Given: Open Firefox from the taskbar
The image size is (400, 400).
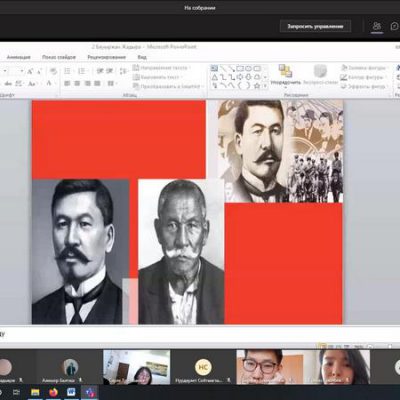Looking at the screenshot, I should point(53,393).
